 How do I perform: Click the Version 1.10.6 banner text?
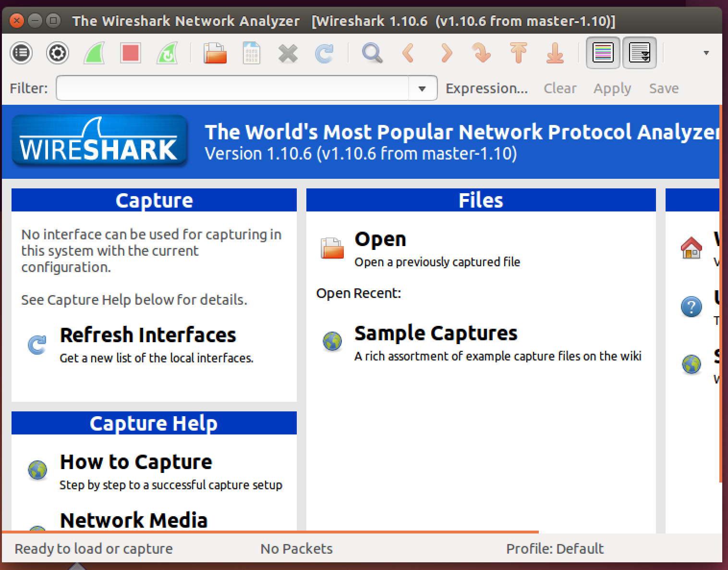[x=361, y=154]
